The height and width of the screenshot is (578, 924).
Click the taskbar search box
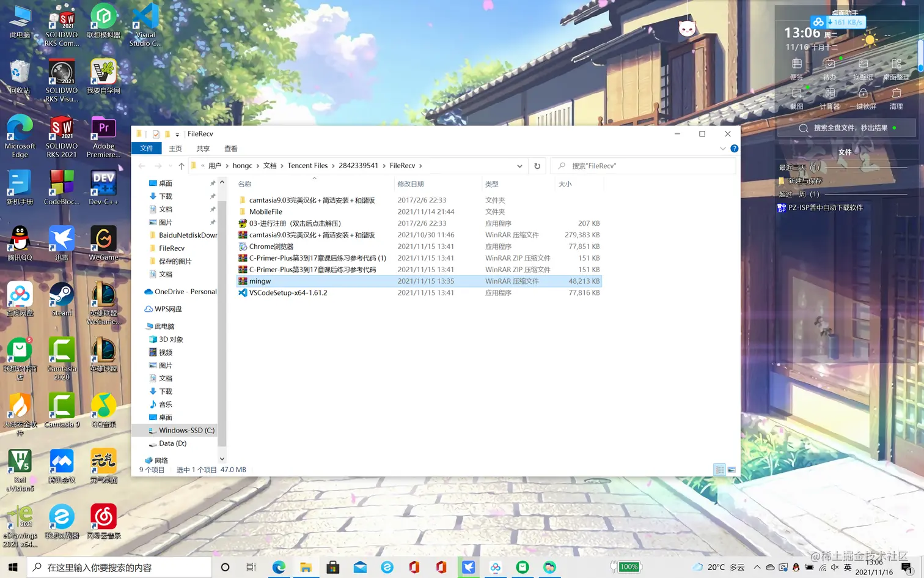(119, 567)
